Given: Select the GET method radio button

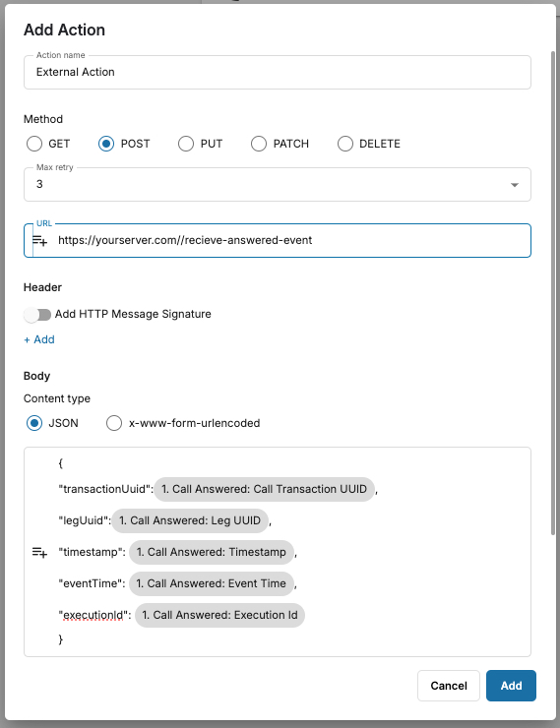Looking at the screenshot, I should [x=34, y=144].
